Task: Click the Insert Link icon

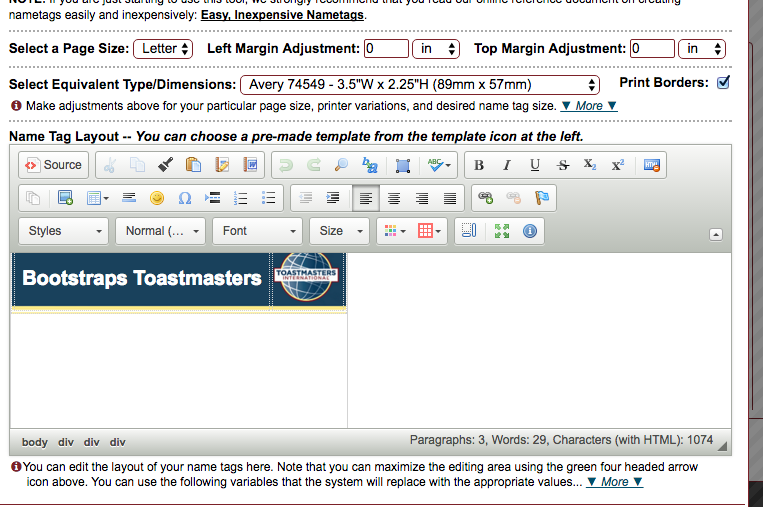Action: [486, 198]
